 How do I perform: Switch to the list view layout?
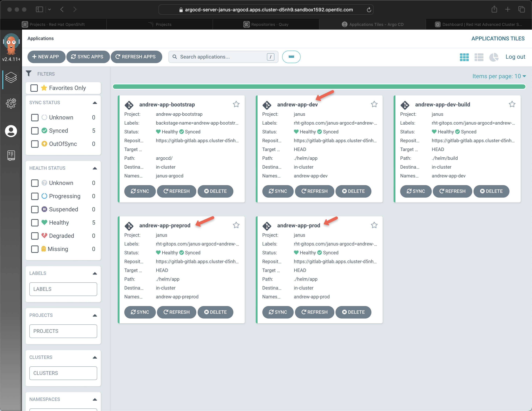pyautogui.click(x=479, y=57)
